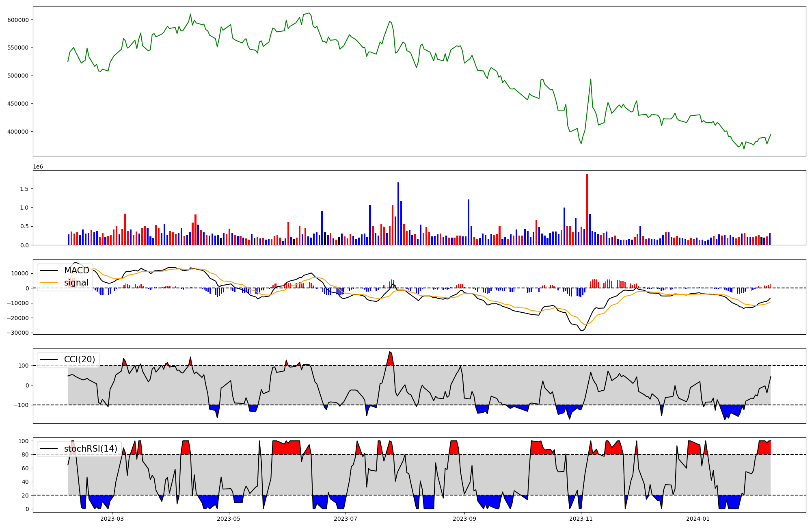The image size is (812, 528).
Task: Click the 2023-05 x-axis date label
Action: [x=229, y=519]
